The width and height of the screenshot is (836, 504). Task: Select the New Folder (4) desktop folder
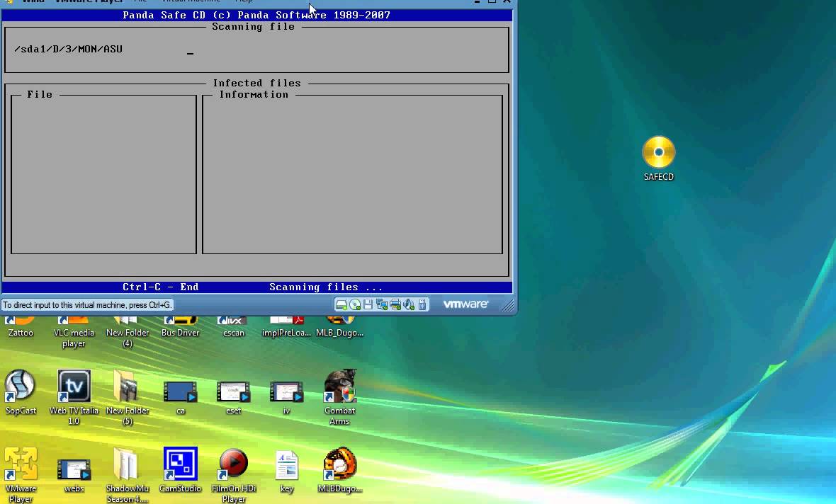[x=127, y=331]
